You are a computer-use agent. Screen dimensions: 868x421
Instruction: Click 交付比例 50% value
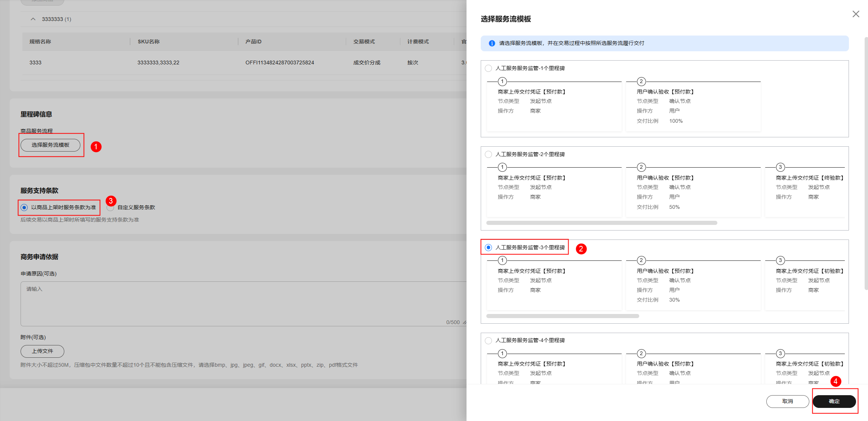[x=674, y=207]
